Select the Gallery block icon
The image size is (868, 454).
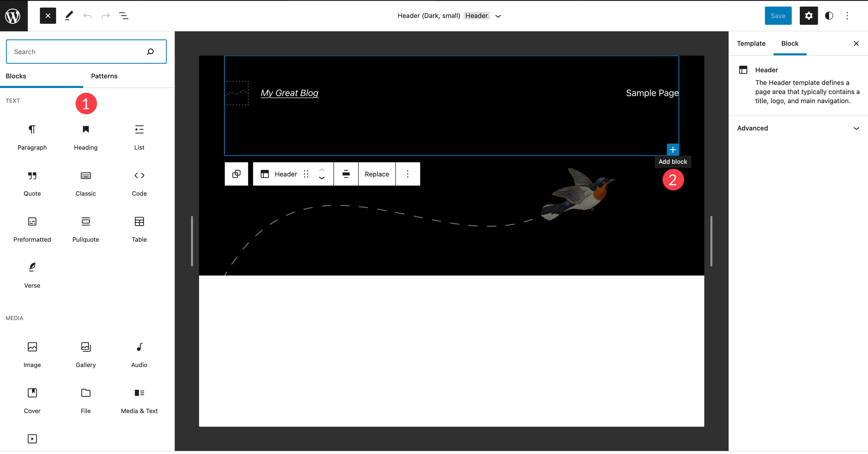click(86, 347)
